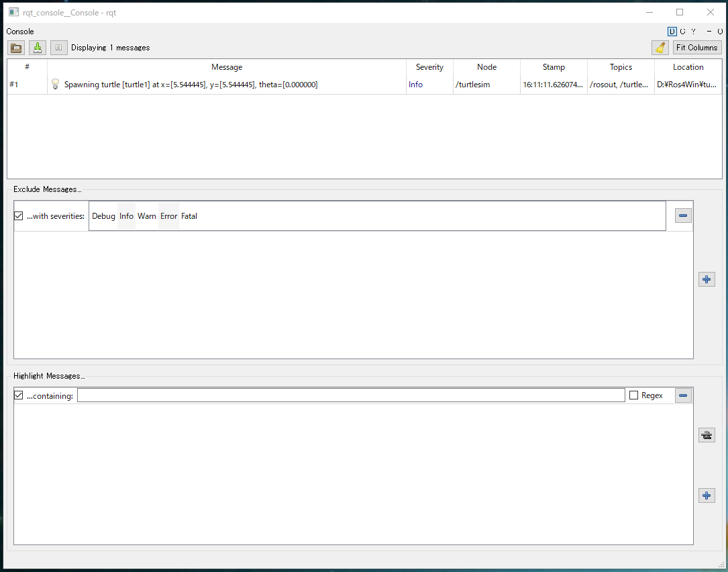The width and height of the screenshot is (728, 572).
Task: Select Info in the severities list
Action: [x=126, y=216]
